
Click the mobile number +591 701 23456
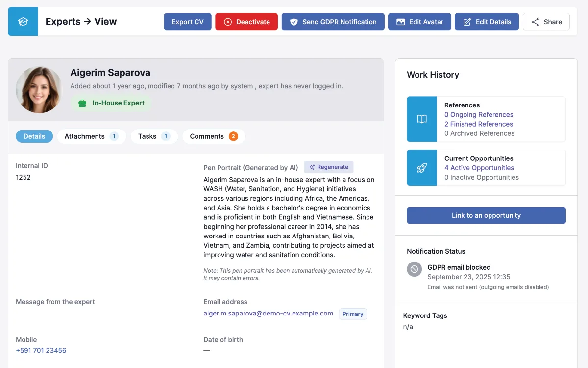[41, 351]
